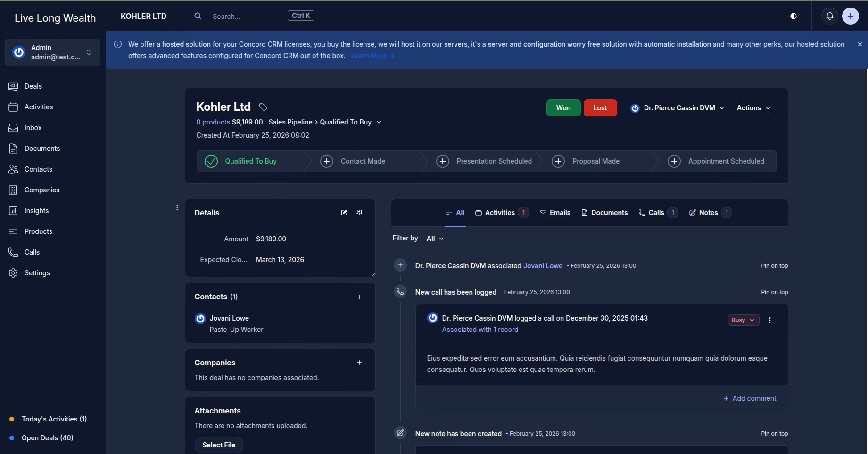Mark the deal as Won
The image size is (868, 454).
click(563, 108)
